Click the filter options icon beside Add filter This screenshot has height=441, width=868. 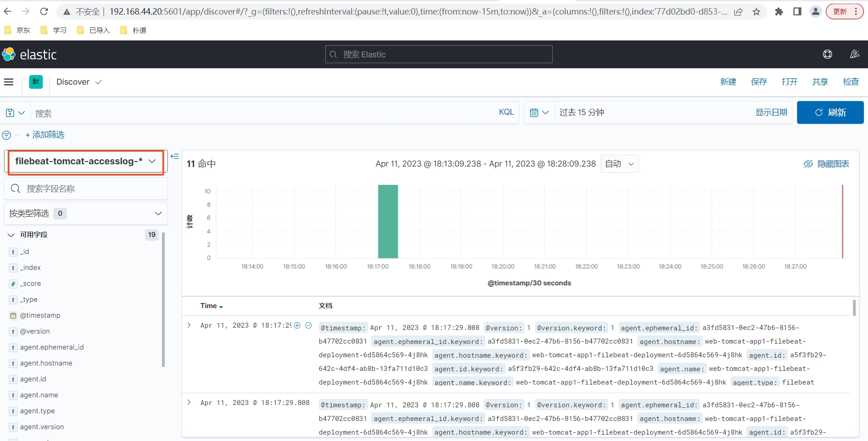coord(6,135)
